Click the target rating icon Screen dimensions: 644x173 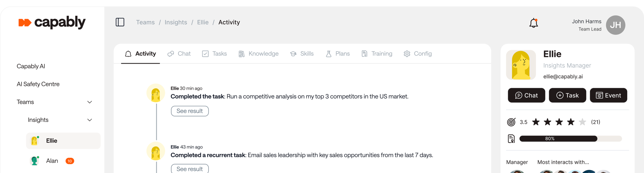pos(511,122)
